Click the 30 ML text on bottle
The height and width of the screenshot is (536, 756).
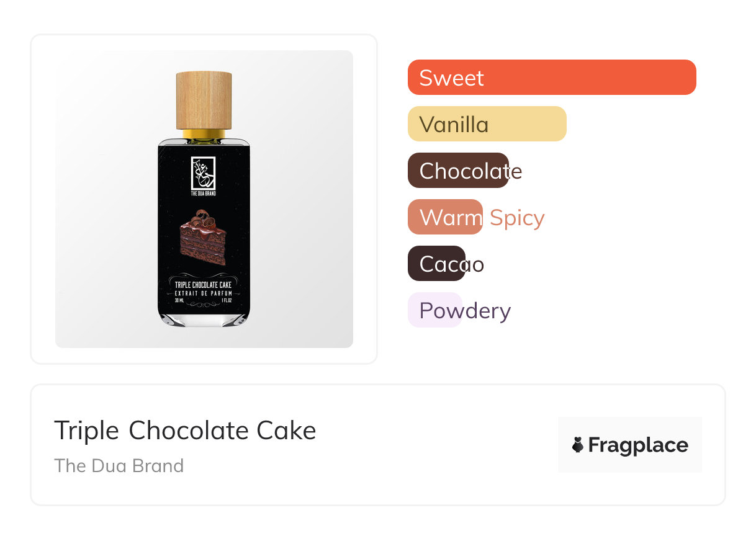pos(179,301)
